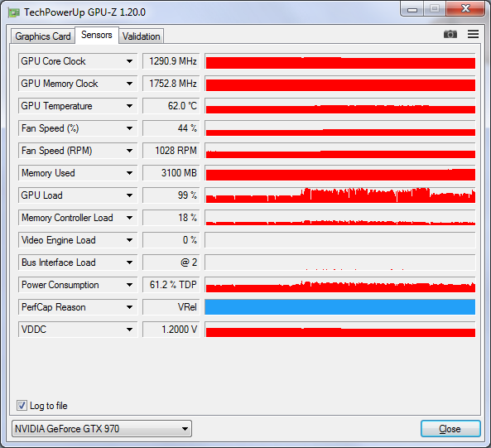Minimize the GPU-Z window
Viewport: 491px width, 448px height.
point(412,9)
